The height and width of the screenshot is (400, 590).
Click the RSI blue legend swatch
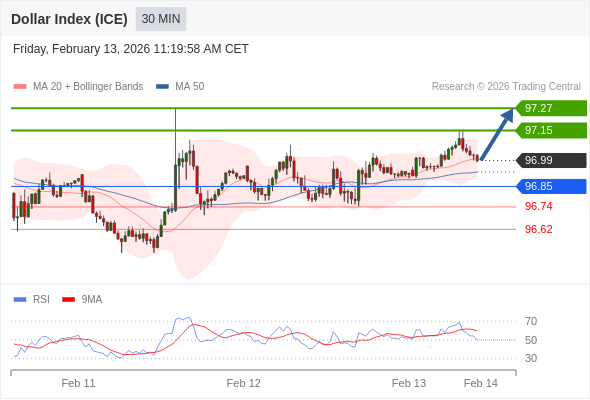coord(20,300)
